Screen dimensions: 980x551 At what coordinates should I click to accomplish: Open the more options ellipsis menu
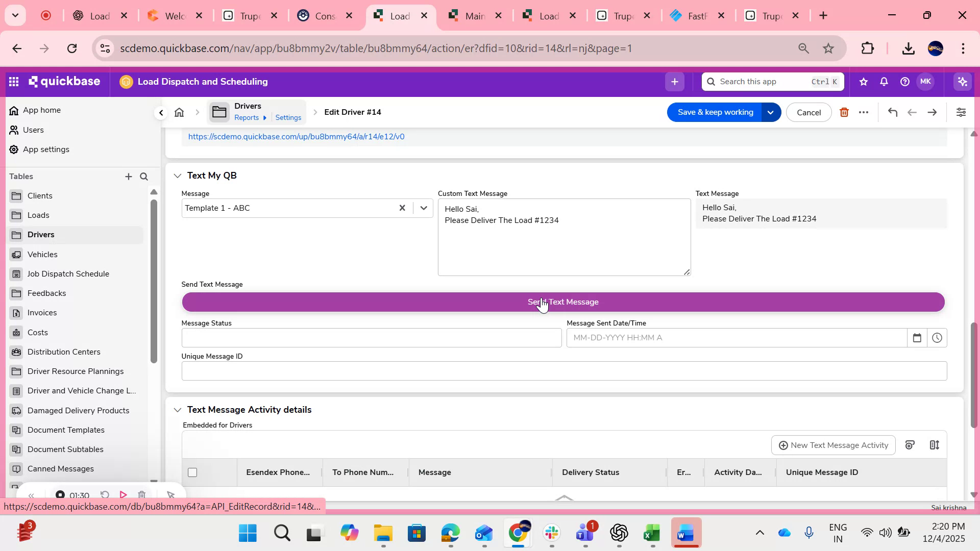[864, 112]
